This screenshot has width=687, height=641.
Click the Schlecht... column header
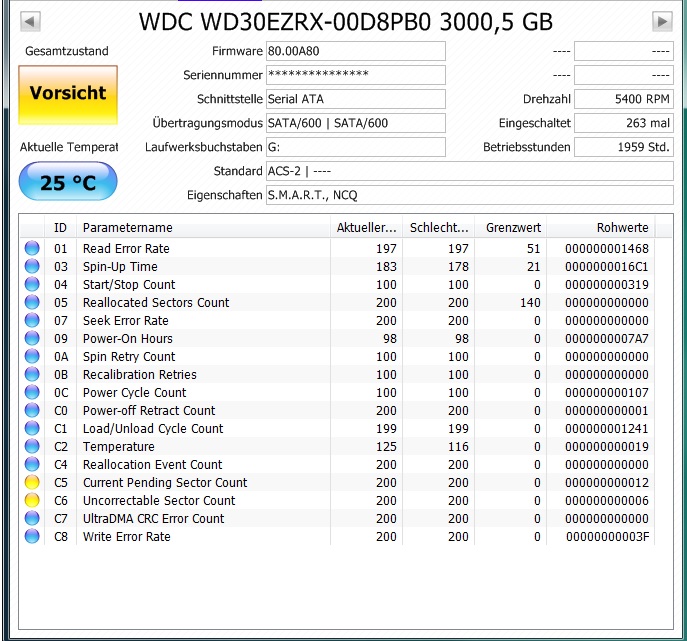[x=439, y=228]
